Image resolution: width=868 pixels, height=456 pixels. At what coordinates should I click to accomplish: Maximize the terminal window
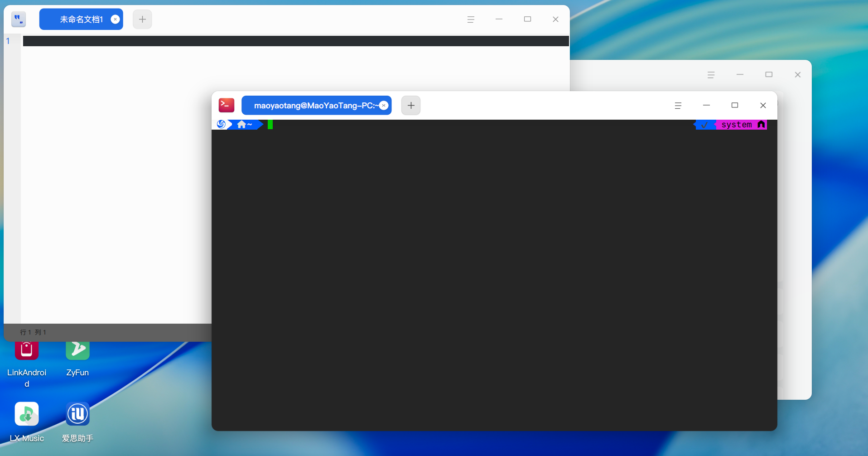(735, 105)
